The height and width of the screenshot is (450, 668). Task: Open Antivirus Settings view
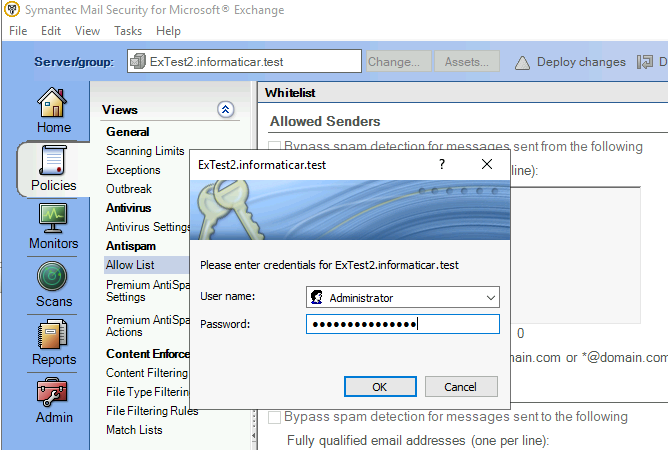point(147,227)
